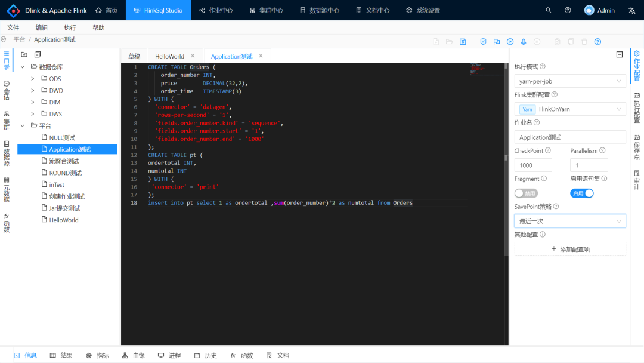Open the 审计 audit side tab
The width and height of the screenshot is (644, 363).
[637, 180]
